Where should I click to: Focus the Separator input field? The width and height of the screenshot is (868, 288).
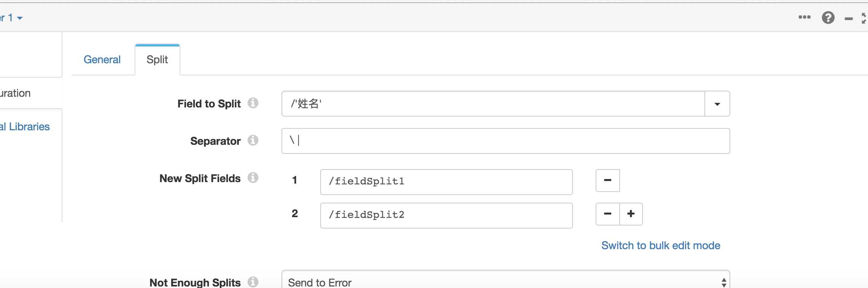click(x=506, y=141)
